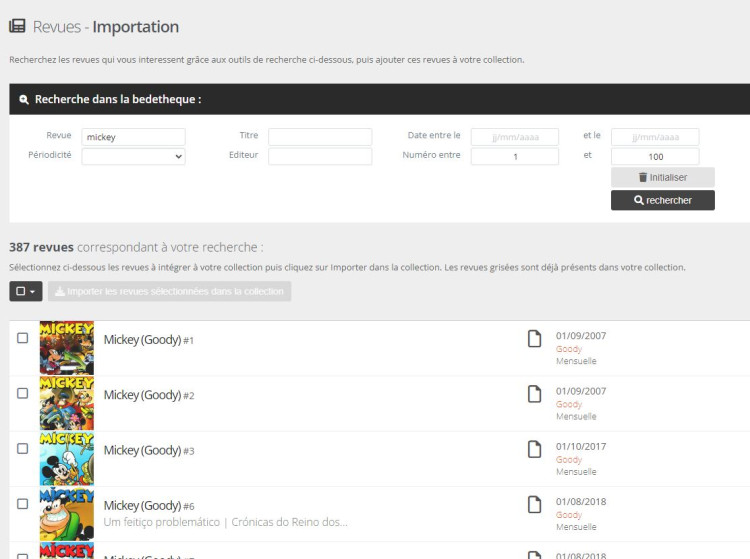Screen dimensions: 750x559
Task: Open the Goody publisher link for issue #1
Action: click(x=568, y=349)
